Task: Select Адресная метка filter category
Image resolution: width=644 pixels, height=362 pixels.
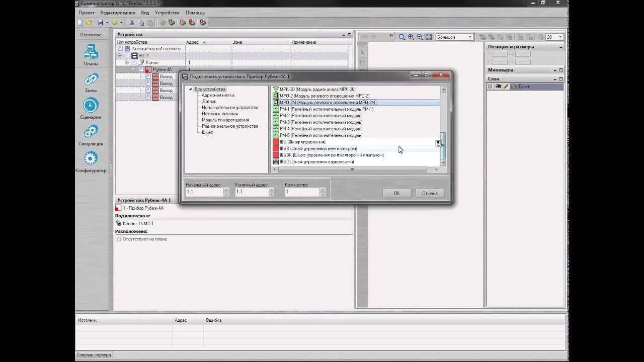Action: (x=218, y=95)
